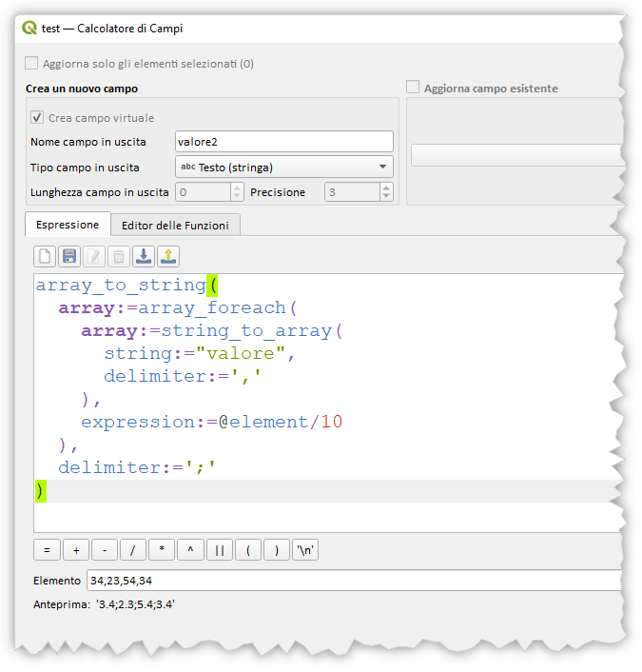Viewport: 642px width, 672px height.
Task: Click the QGIS logo in title bar
Action: click(x=29, y=28)
